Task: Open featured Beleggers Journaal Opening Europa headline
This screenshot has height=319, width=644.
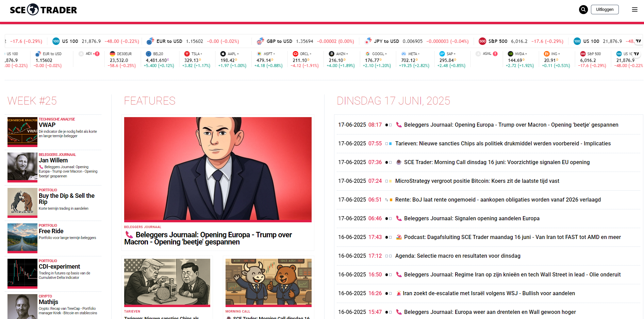Action: [208, 238]
